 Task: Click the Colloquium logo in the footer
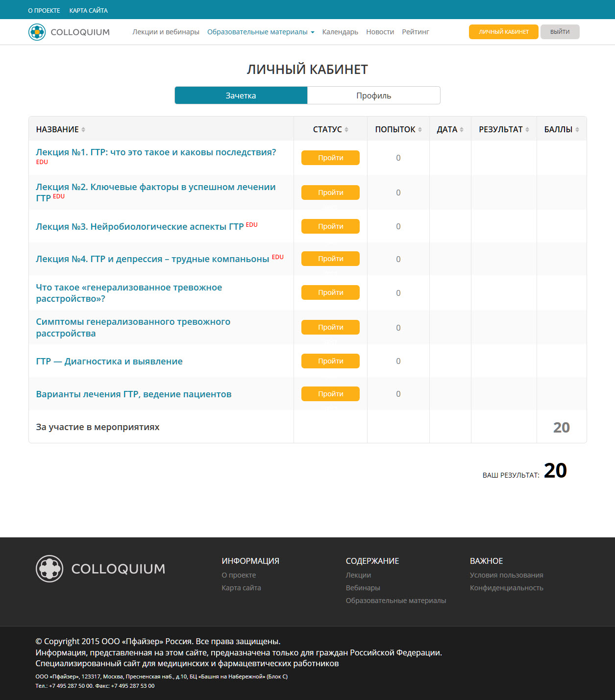100,569
